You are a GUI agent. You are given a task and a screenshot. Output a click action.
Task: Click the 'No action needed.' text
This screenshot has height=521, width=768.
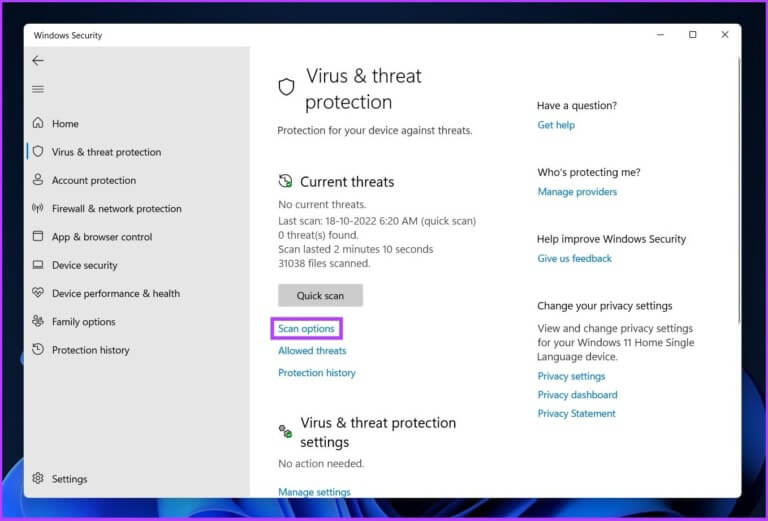coord(321,463)
